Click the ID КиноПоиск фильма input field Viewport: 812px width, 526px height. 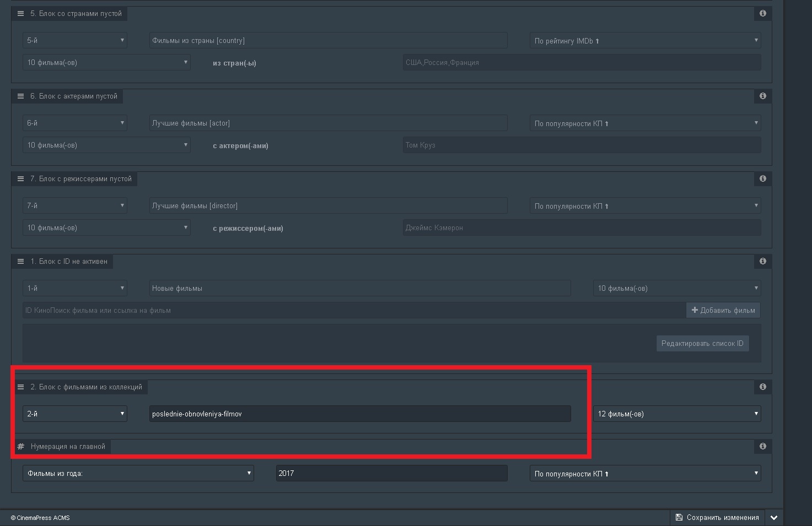(354, 310)
